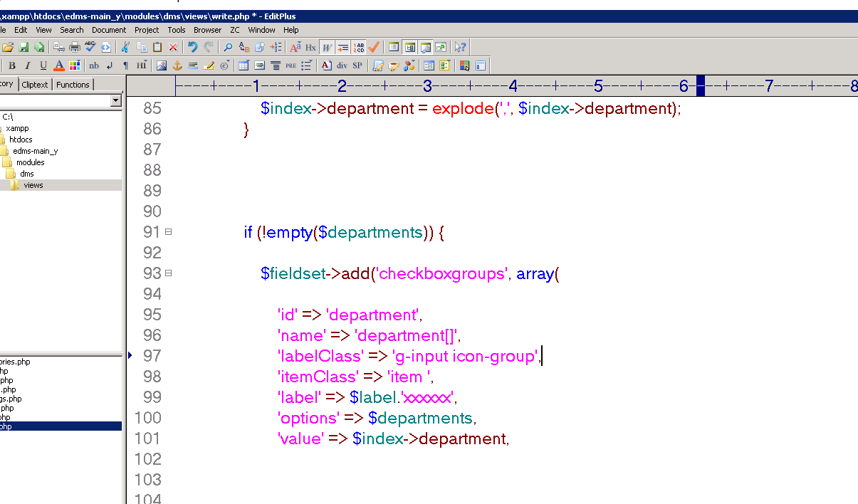Open the heading H dropdown
The image size is (858, 504).
point(141,65)
